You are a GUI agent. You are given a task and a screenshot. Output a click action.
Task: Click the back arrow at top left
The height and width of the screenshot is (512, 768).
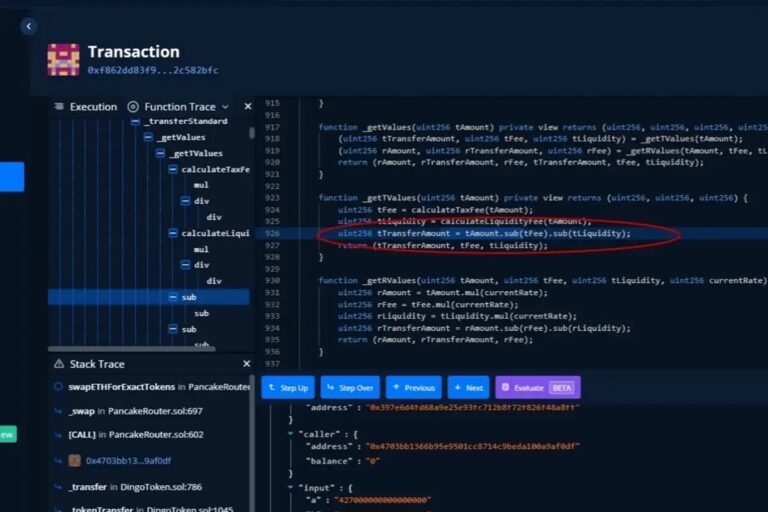[29, 26]
